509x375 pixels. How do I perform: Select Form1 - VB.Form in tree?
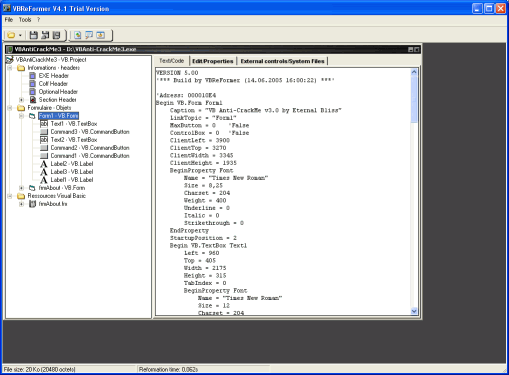click(58, 116)
